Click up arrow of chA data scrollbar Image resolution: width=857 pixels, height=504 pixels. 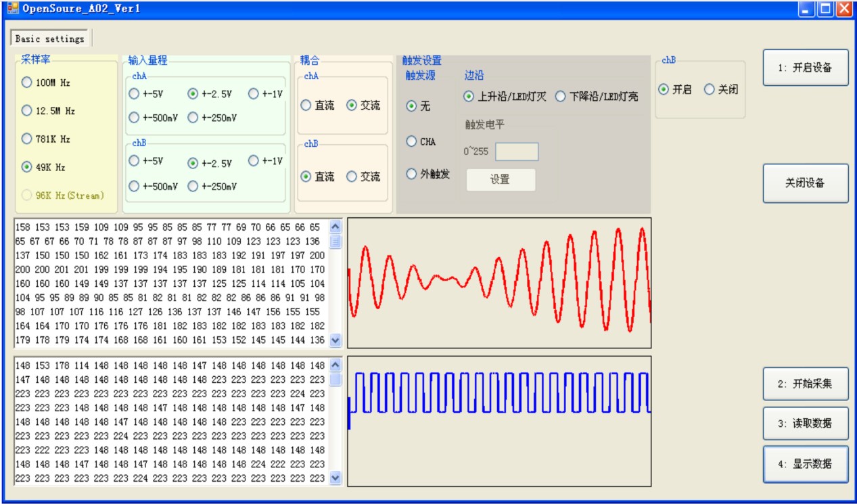(335, 228)
